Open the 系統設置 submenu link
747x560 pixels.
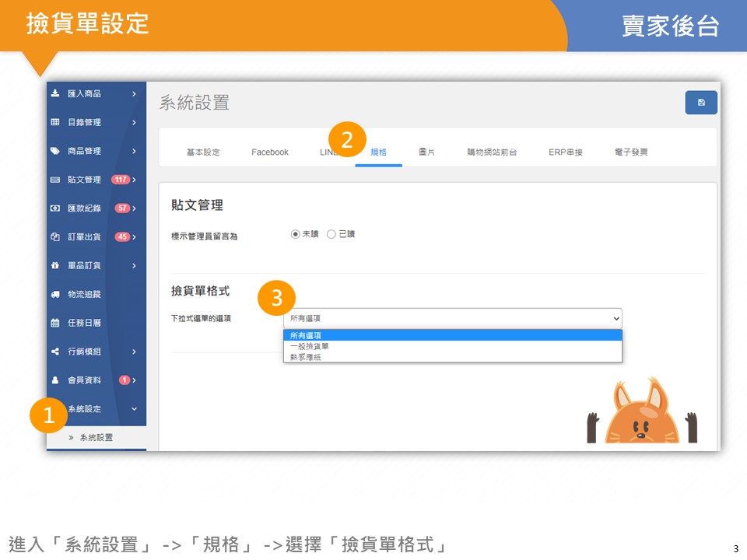(96, 437)
